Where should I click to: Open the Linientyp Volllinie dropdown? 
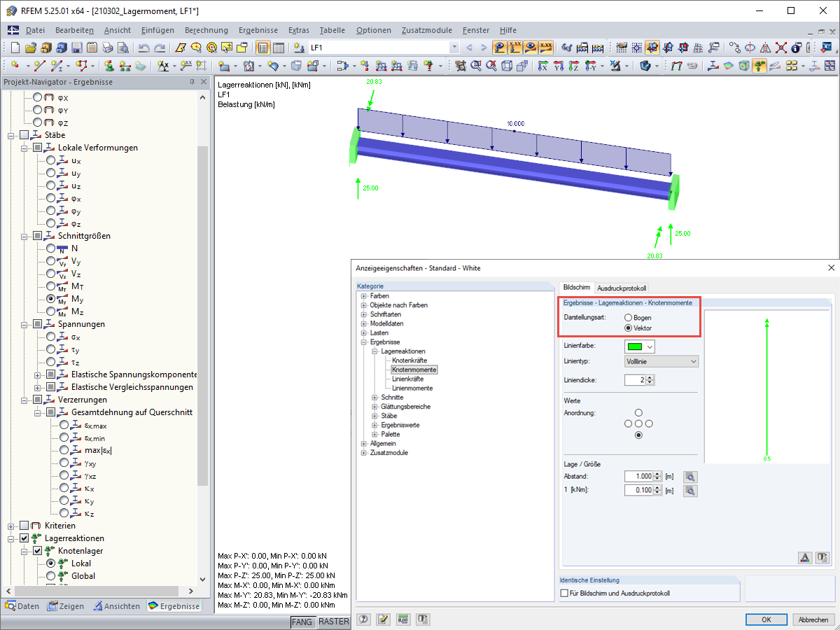click(661, 361)
